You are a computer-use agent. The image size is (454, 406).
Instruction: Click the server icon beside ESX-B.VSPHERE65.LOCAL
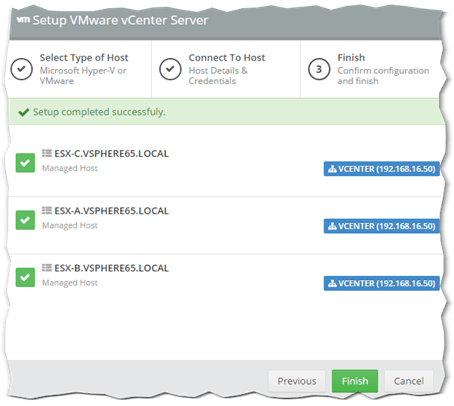click(47, 267)
